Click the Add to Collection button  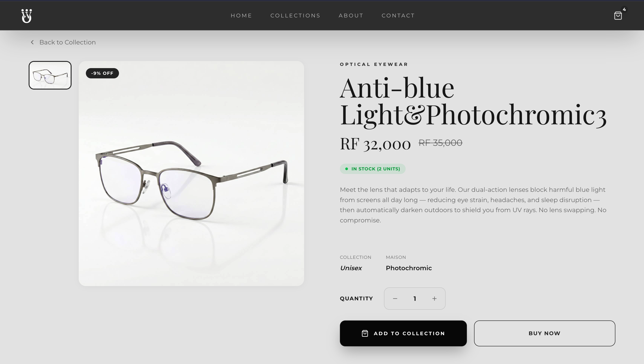coord(403,333)
